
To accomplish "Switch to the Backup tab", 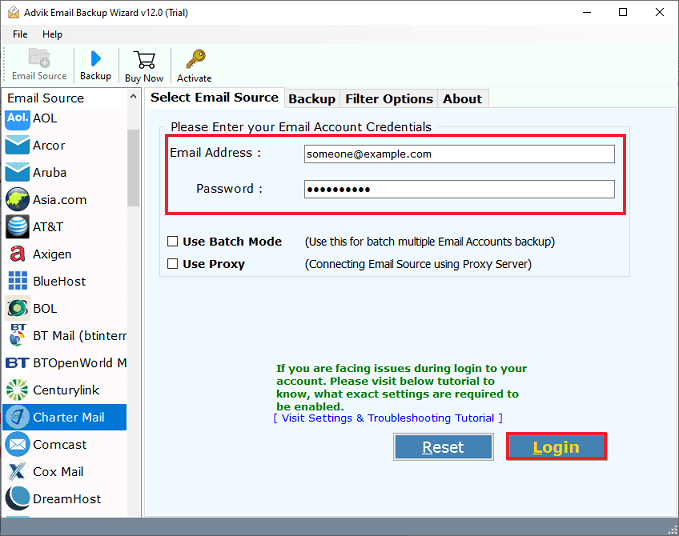I will (x=312, y=99).
